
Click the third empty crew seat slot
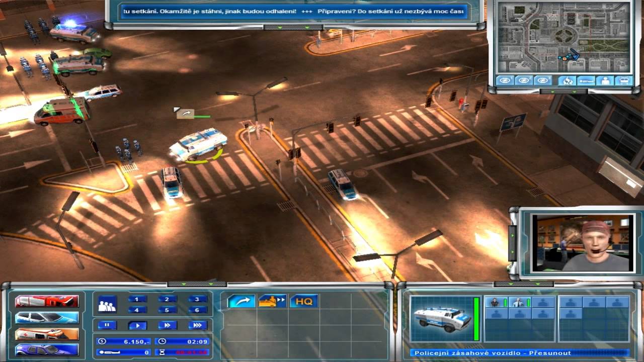[x=543, y=302]
